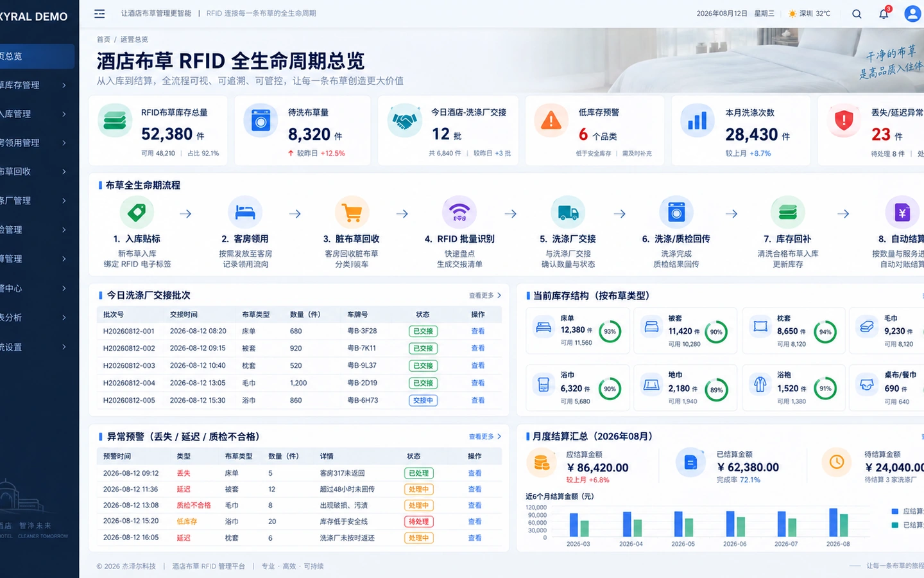View batch H20260812-003 via its 查看 link
The width and height of the screenshot is (924, 578).
pos(478,365)
